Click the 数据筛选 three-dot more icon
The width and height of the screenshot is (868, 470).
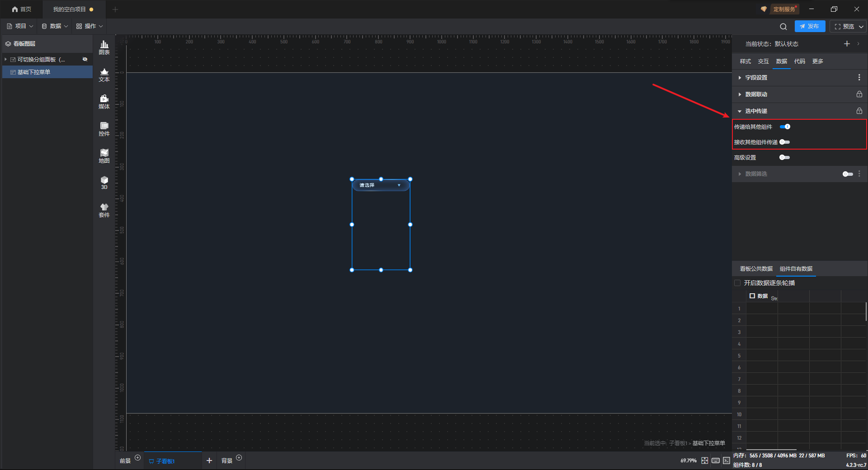[x=859, y=174]
